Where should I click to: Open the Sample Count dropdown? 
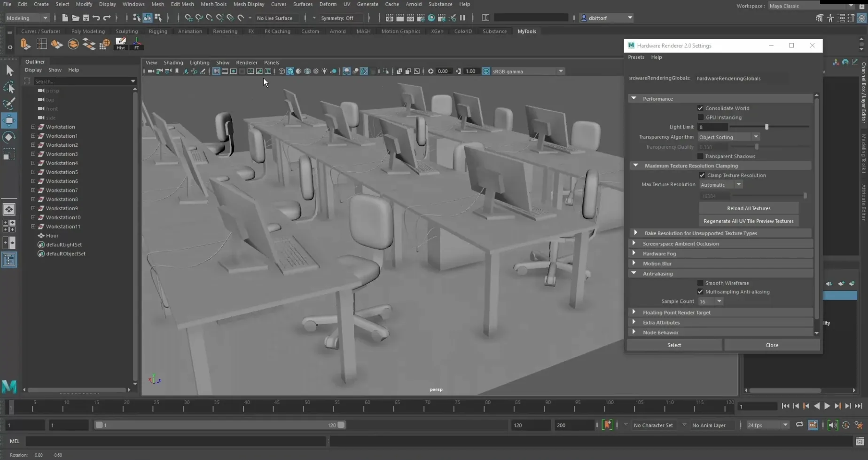pos(710,301)
